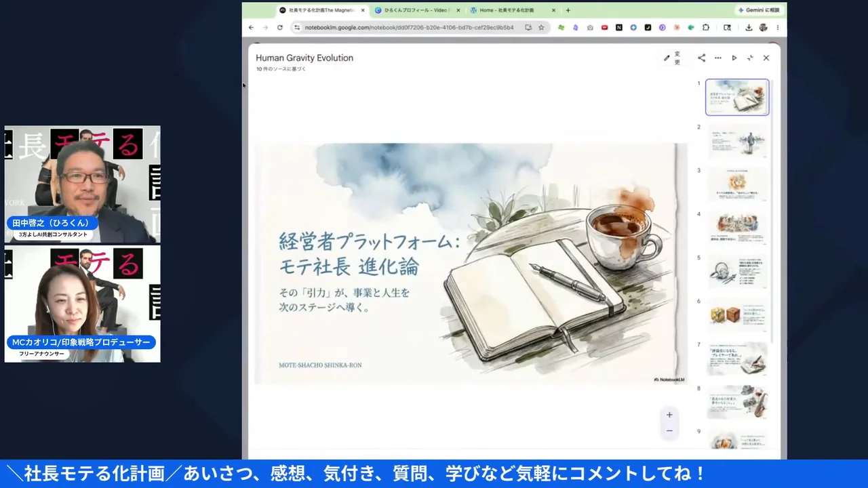Click Gemini に相談 button
Image resolution: width=868 pixels, height=488 pixels.
tap(760, 10)
